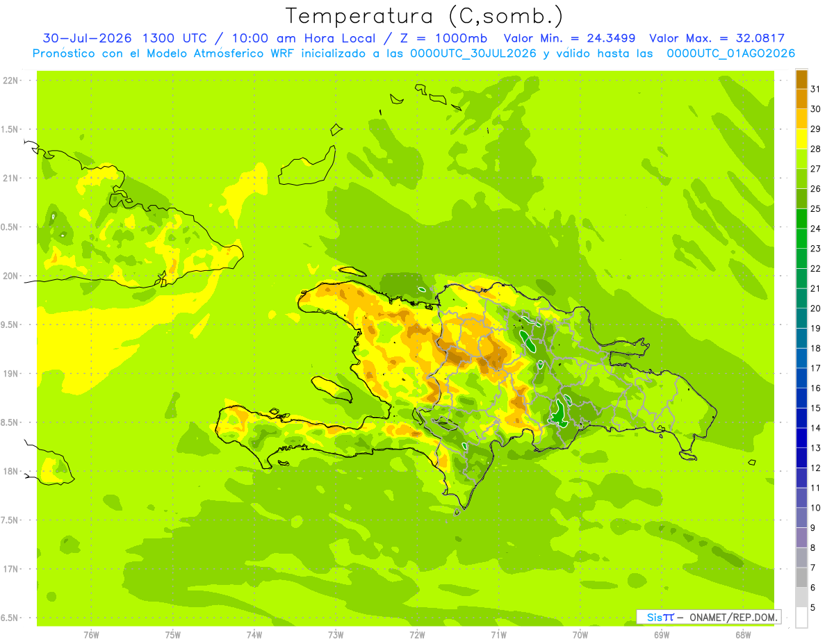
Task: Click legend value 7 on the color bar
Action: [x=813, y=568]
